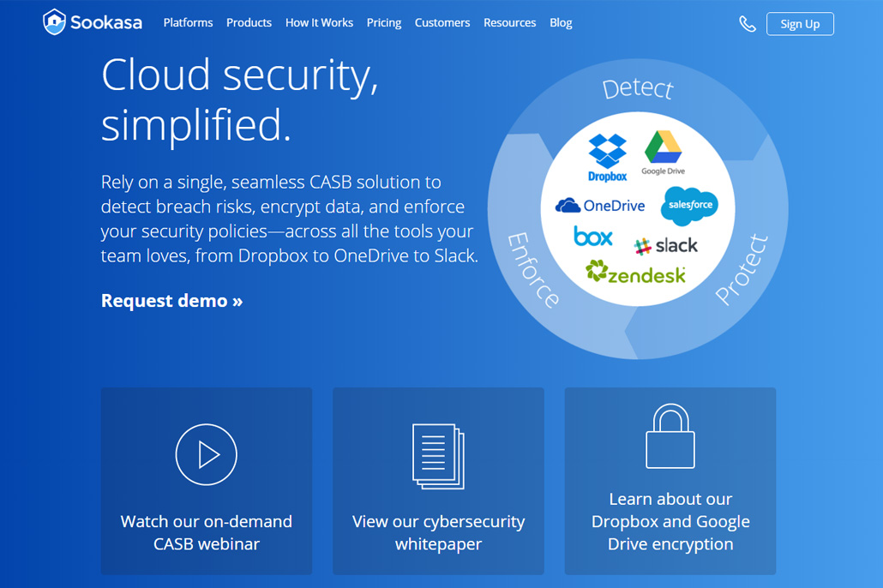
Task: Open the Platforms menu
Action: pos(188,23)
